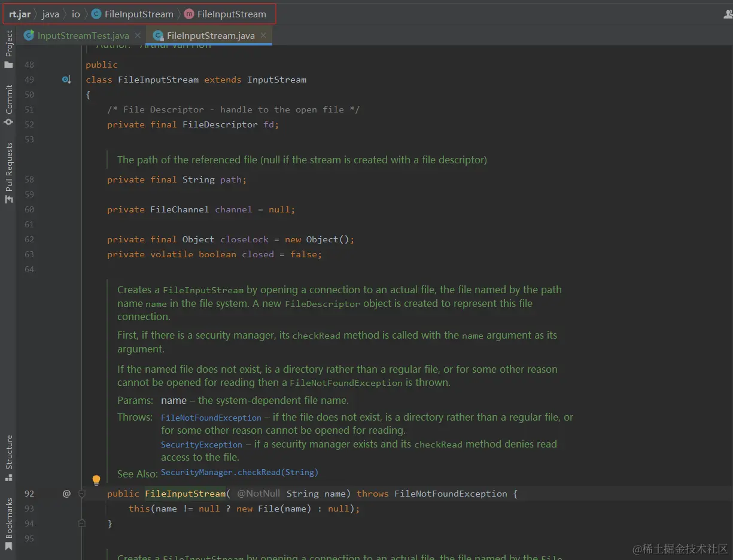Open the Project tool window
The height and width of the screenshot is (560, 733).
(8, 50)
